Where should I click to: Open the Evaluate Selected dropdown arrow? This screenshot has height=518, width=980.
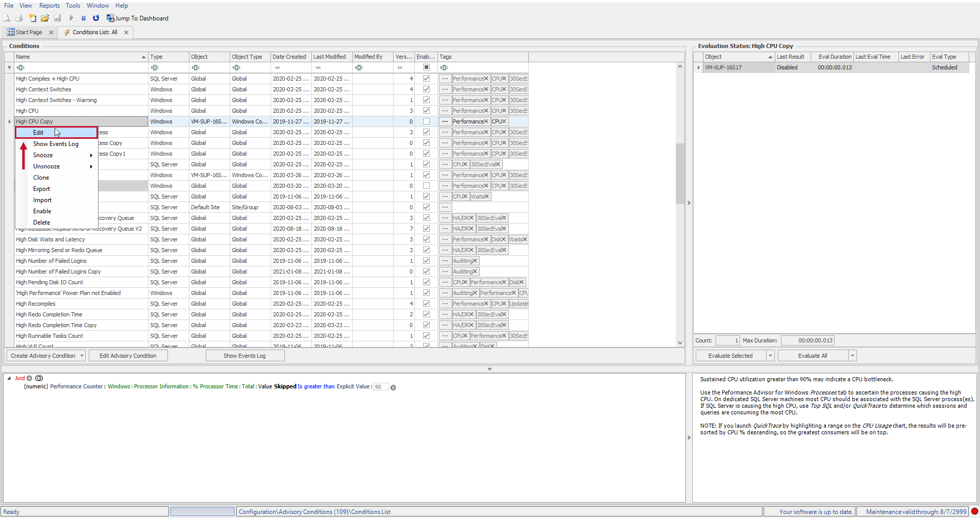point(770,355)
